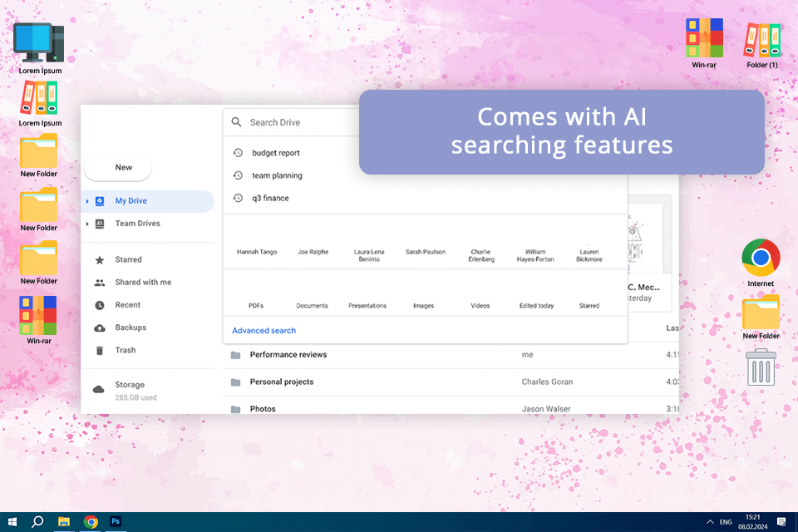Open the Lorem Ipsum computer desktop icon
This screenshot has width=798, height=532.
(39, 49)
